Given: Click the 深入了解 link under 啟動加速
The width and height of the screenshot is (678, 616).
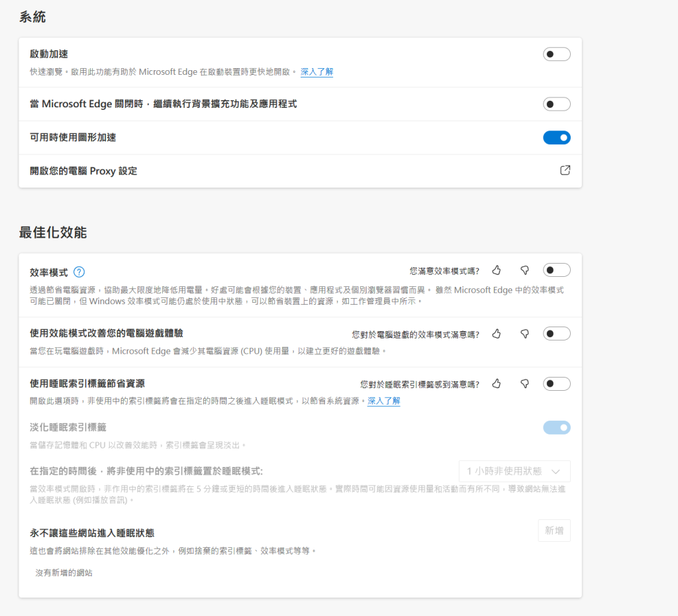Looking at the screenshot, I should coord(316,72).
